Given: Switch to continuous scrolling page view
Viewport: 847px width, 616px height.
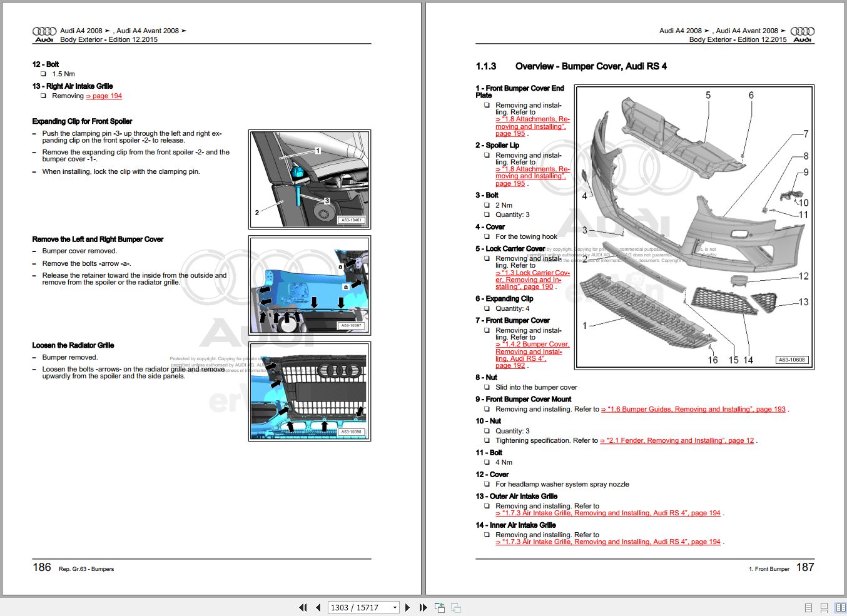Looking at the screenshot, I should click(x=824, y=607).
